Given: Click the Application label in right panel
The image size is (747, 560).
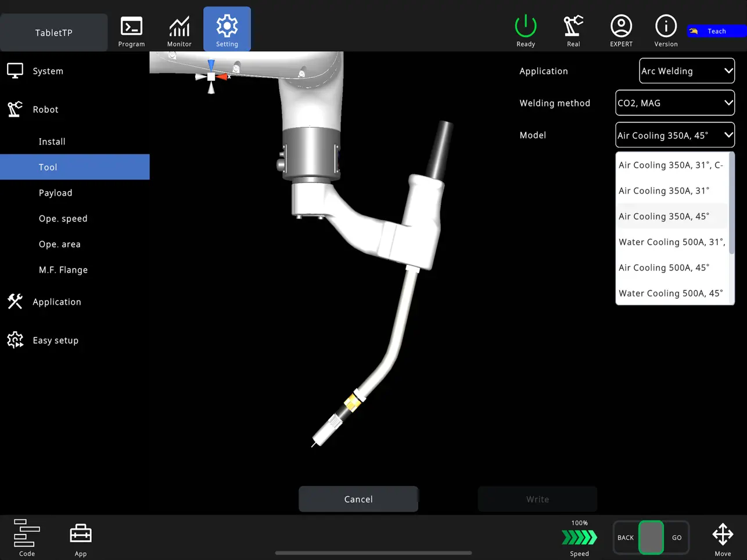Looking at the screenshot, I should (x=544, y=71).
